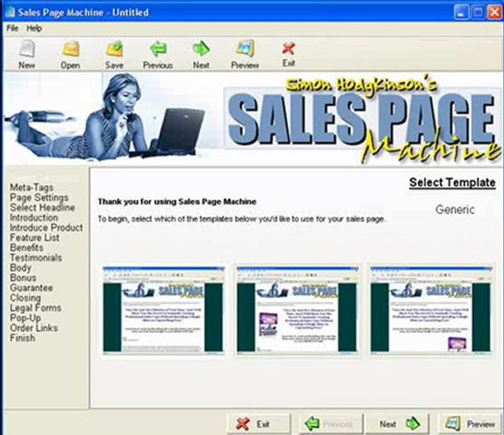Open the File menu
Viewport: 504px width, 435px height.
12,28
